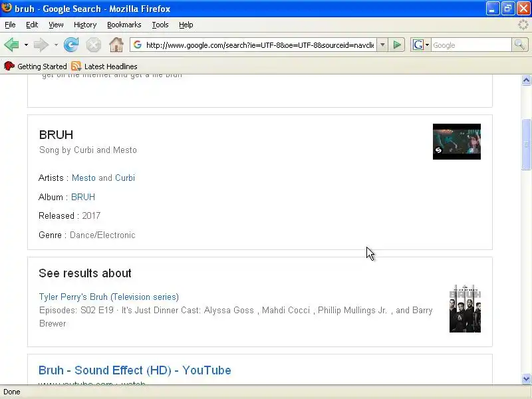Click the Getting Started bookmark icon
Screen dimensions: 532x399
(x=9, y=66)
